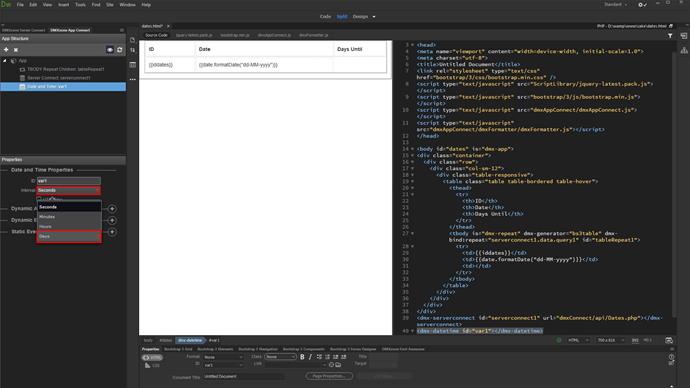Switch to DMXzone App Connect panel tab

[70, 30]
